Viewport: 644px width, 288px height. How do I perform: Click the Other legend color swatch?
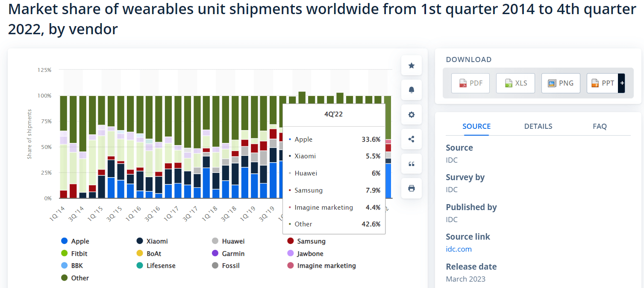pyautogui.click(x=65, y=278)
